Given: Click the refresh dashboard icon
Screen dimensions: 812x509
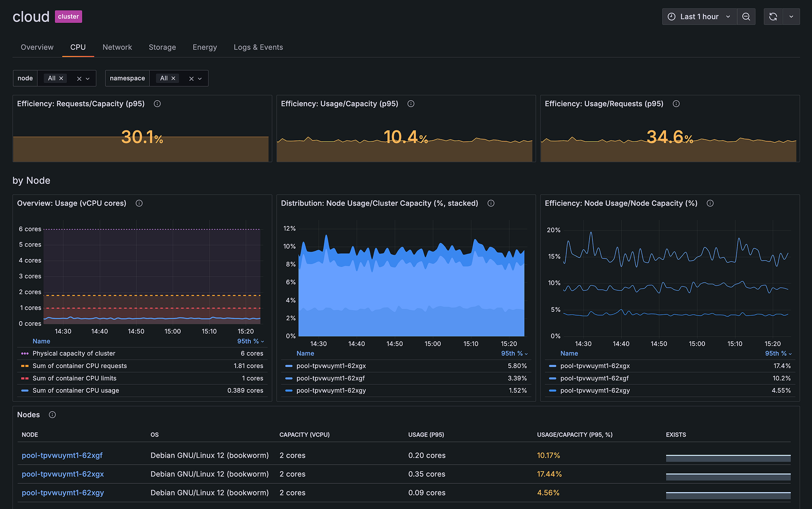Looking at the screenshot, I should click(x=773, y=17).
